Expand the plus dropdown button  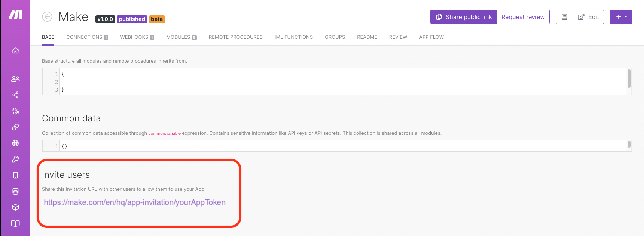coord(621,17)
